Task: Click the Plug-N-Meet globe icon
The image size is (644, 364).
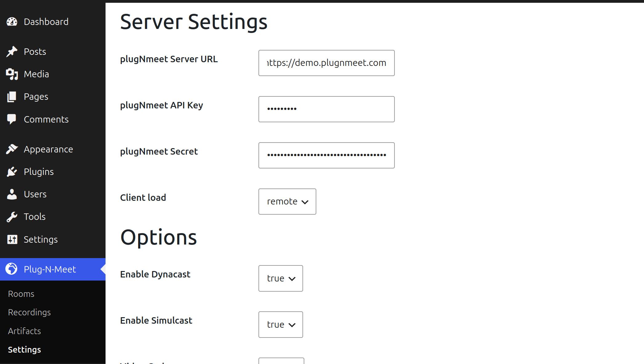Action: point(12,269)
